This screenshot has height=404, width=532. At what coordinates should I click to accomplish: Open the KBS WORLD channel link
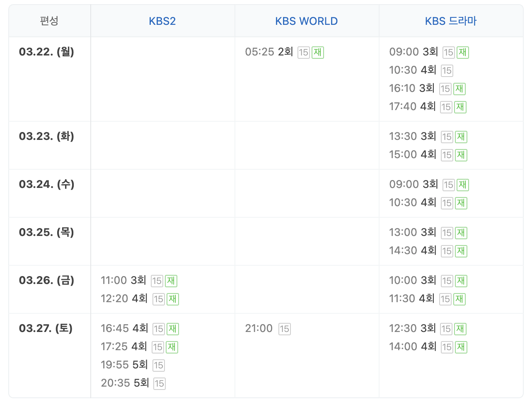[x=307, y=21]
